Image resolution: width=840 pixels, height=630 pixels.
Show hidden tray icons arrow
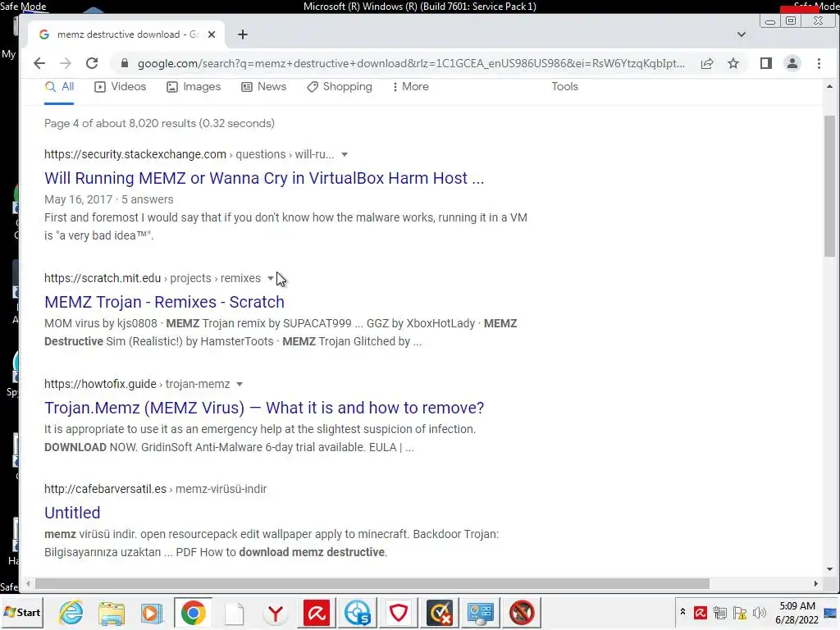682,611
